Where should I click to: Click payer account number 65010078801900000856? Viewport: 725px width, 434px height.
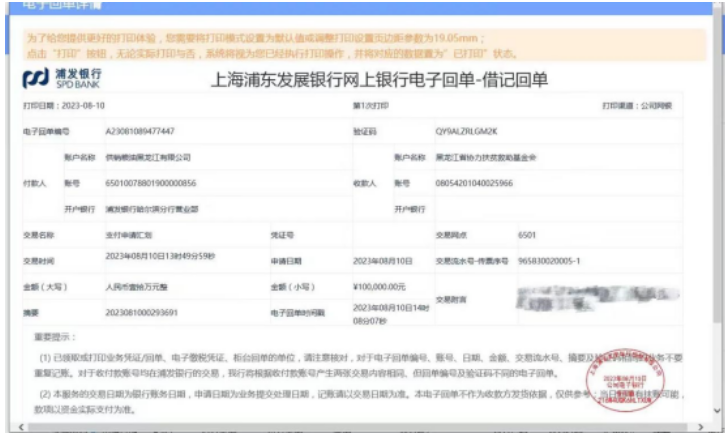coord(151,183)
